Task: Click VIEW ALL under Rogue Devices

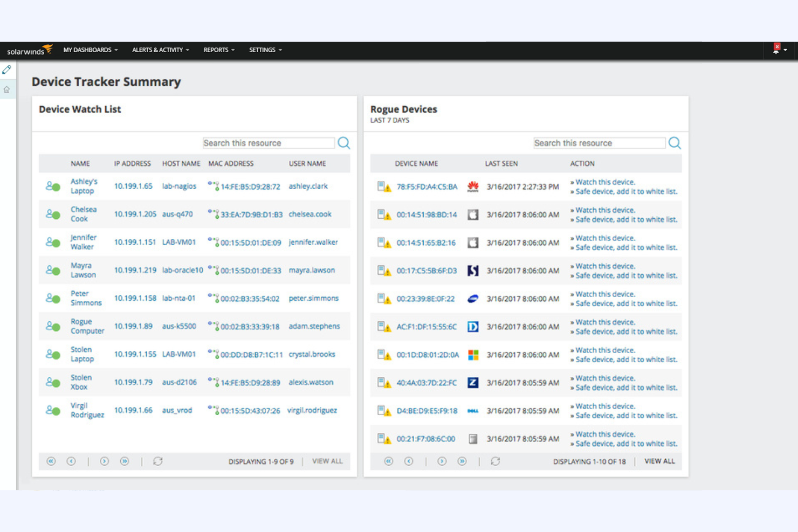Action: 659,461
